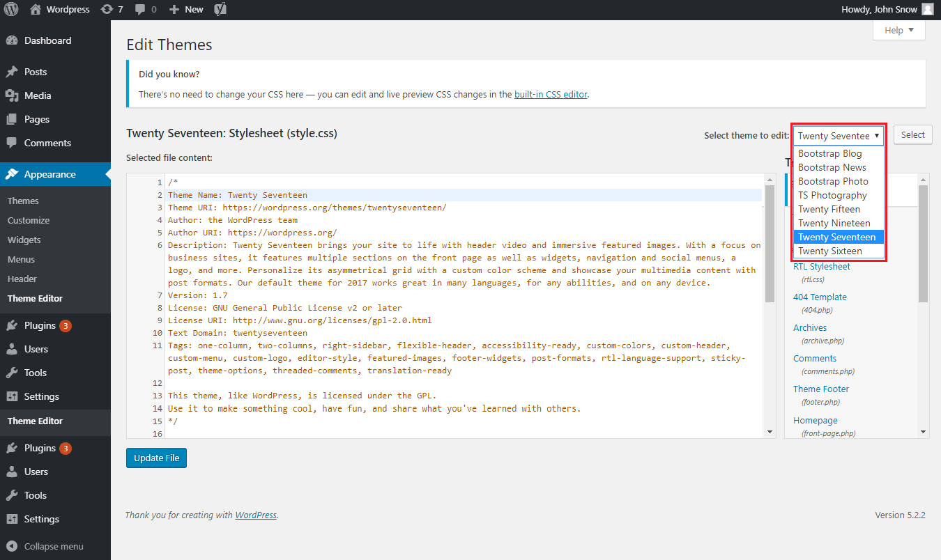Click the Version: 1.7 code line

198,295
